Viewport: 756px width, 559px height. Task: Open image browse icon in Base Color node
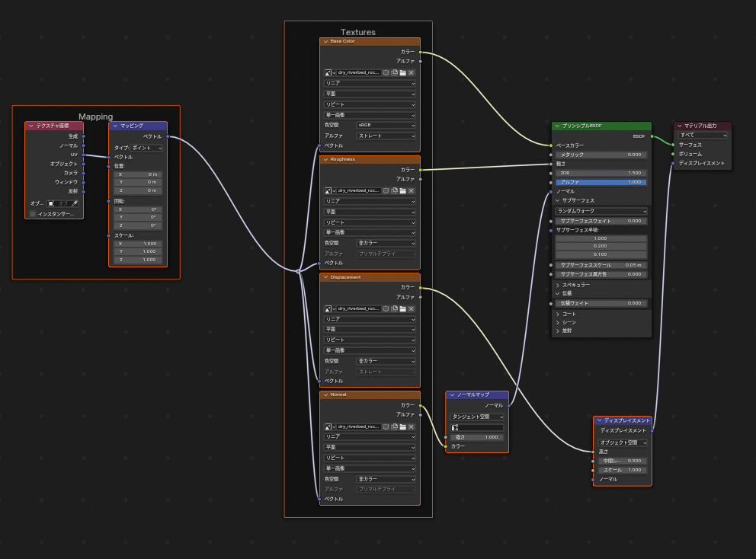point(328,72)
